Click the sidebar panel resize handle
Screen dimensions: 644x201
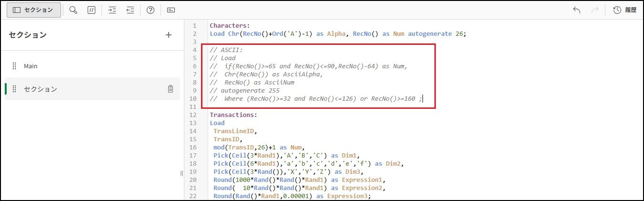pyautogui.click(x=181, y=173)
